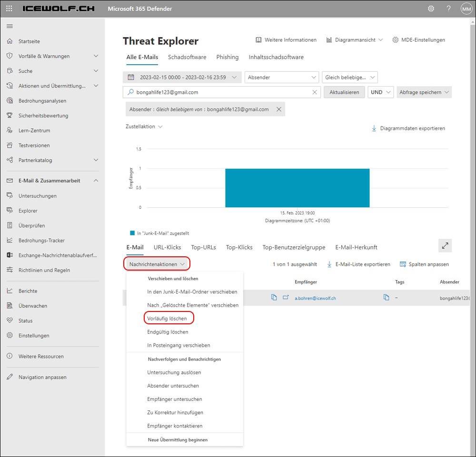Screen dimensions: 476x457
Task: Click the Exchange-Nachrichtenablaufverfolgung icon
Action: click(10, 255)
